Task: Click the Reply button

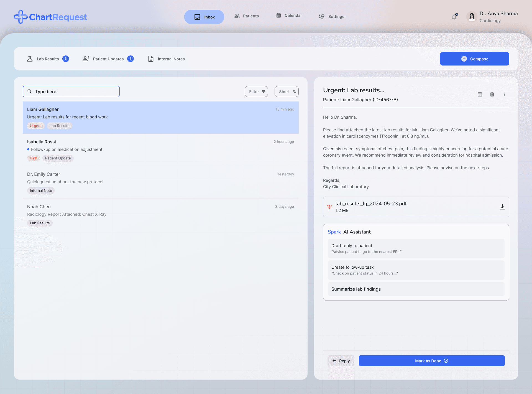Action: 341,361
